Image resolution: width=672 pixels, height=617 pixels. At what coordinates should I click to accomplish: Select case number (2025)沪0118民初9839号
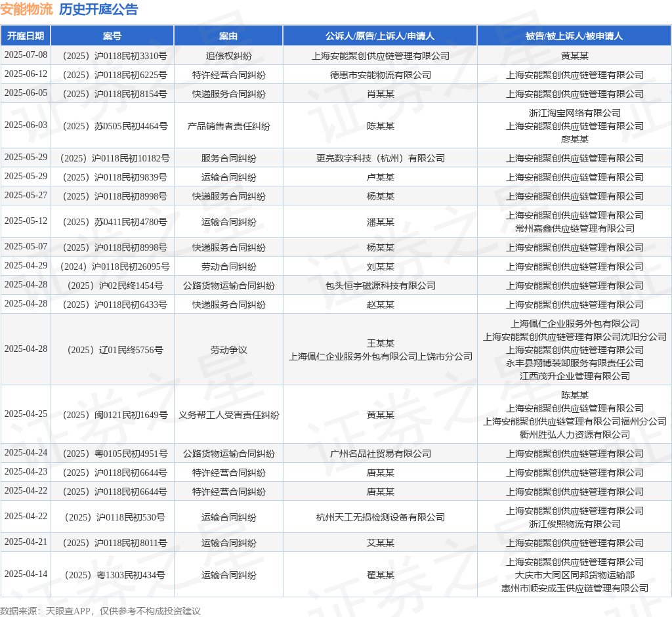coord(112,177)
